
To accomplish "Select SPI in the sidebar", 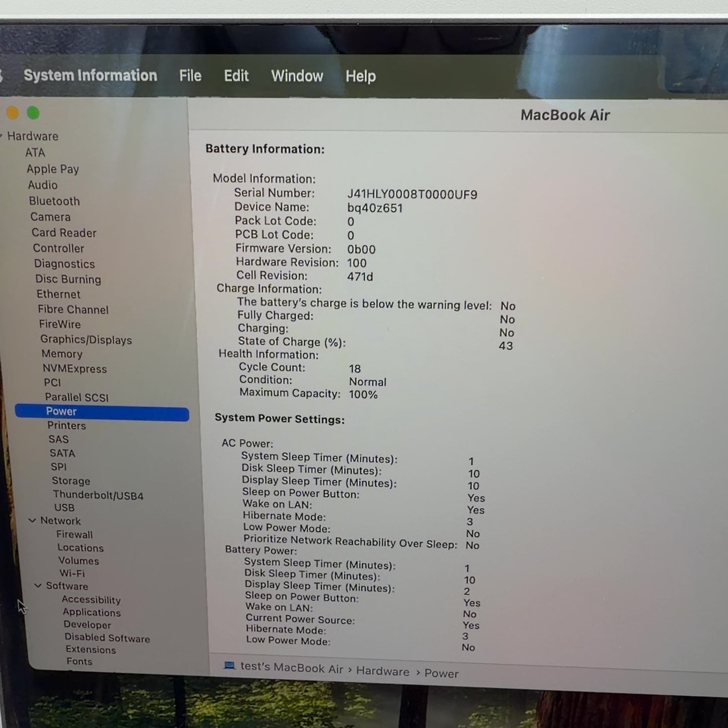I will tap(58, 467).
